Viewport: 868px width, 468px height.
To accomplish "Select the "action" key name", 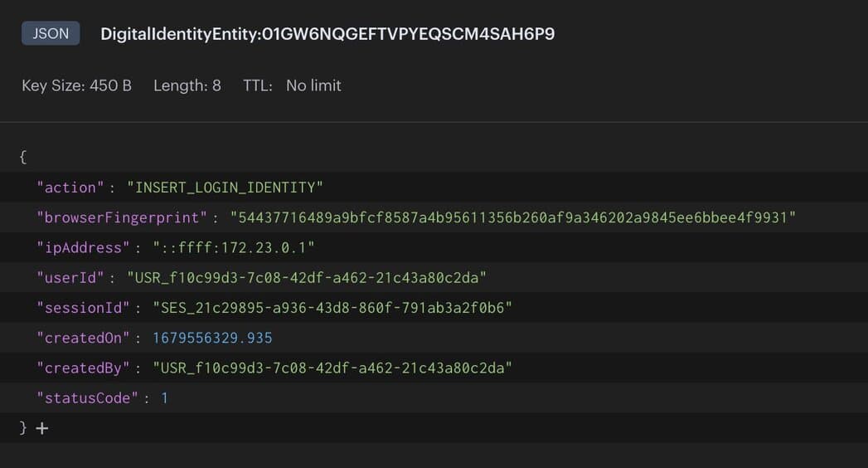I will pyautogui.click(x=70, y=188).
